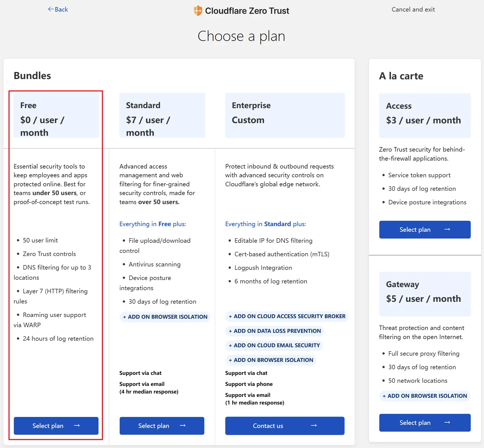Click the Cloudflare shield logo icon
Image resolution: width=484 pixels, height=448 pixels.
click(198, 11)
